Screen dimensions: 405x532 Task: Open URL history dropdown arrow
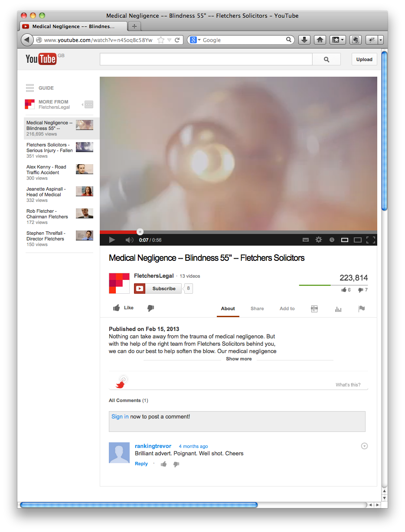(170, 40)
